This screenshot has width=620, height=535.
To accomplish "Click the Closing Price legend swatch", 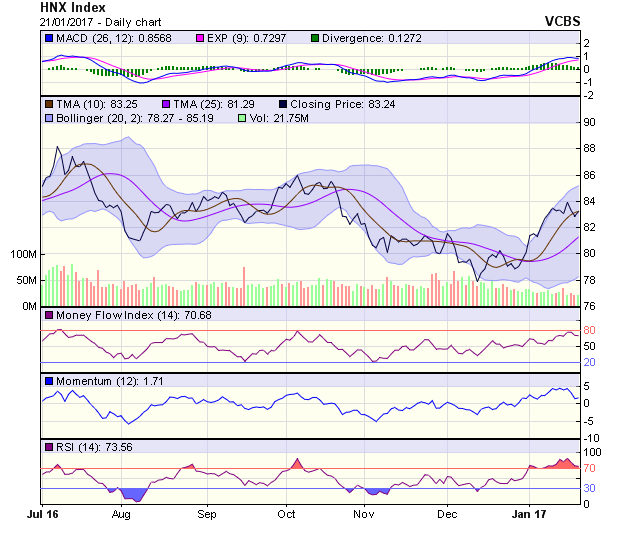I will [284, 104].
